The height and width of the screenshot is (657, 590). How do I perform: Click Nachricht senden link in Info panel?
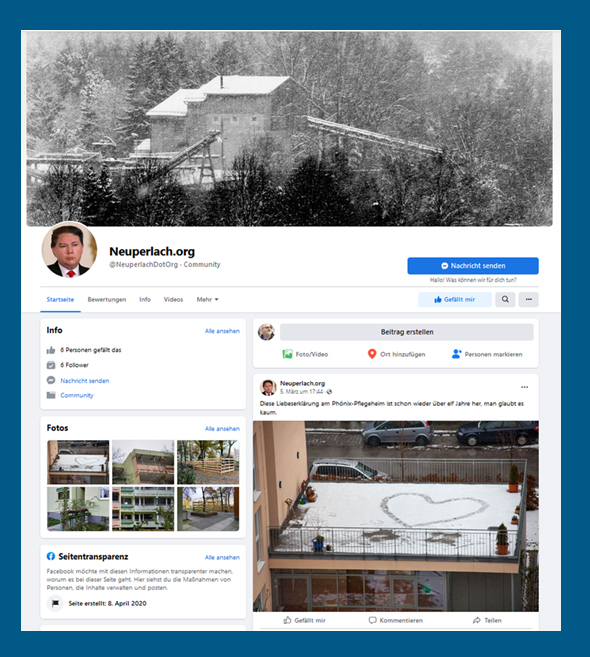(x=85, y=380)
